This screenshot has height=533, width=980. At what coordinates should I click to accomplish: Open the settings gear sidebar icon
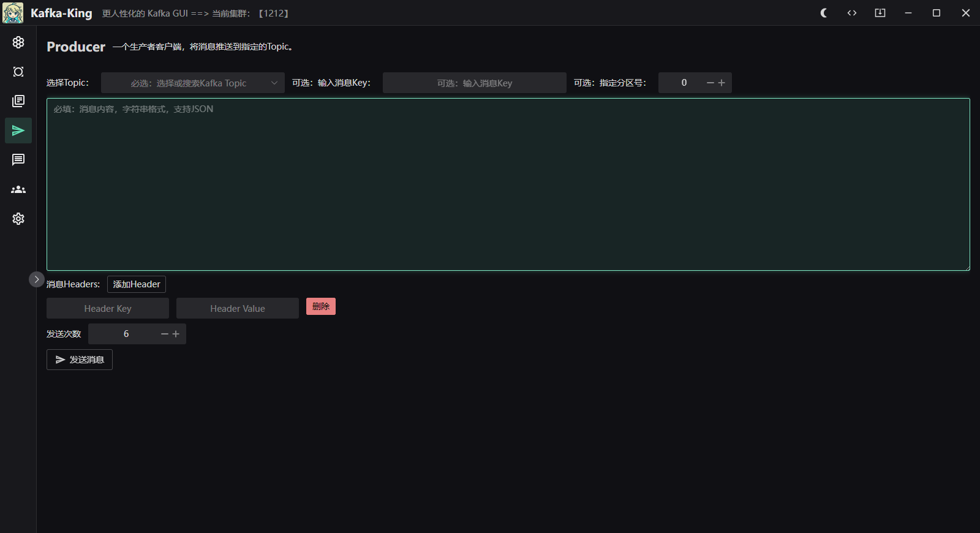pyautogui.click(x=18, y=219)
